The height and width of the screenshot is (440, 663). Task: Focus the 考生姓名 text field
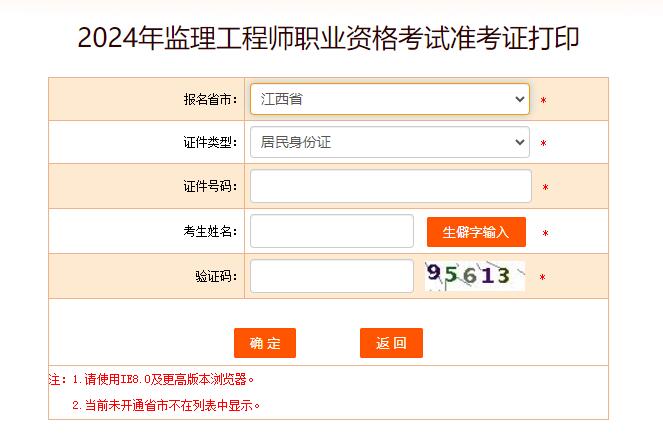pos(332,231)
